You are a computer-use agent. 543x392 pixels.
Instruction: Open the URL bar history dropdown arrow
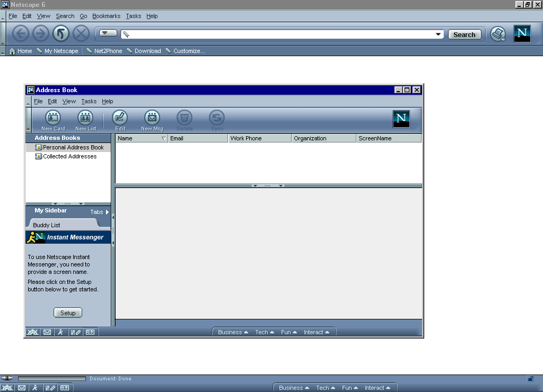pyautogui.click(x=438, y=34)
